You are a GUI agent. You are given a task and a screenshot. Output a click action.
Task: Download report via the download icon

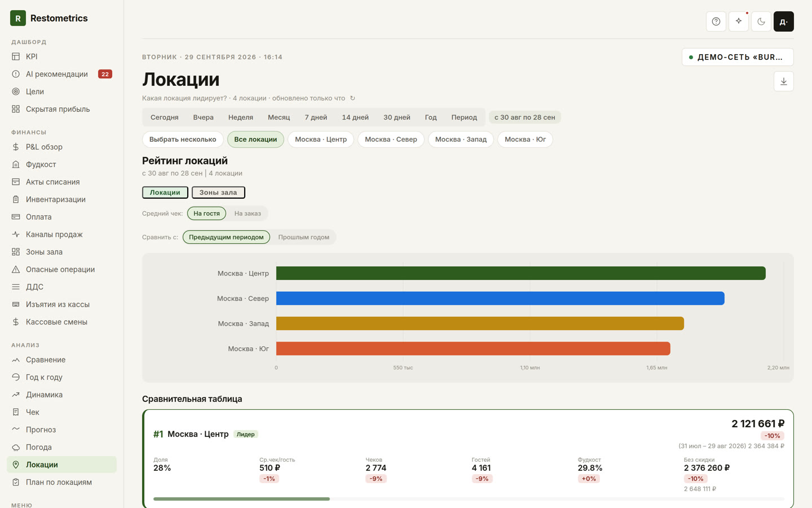[784, 81]
